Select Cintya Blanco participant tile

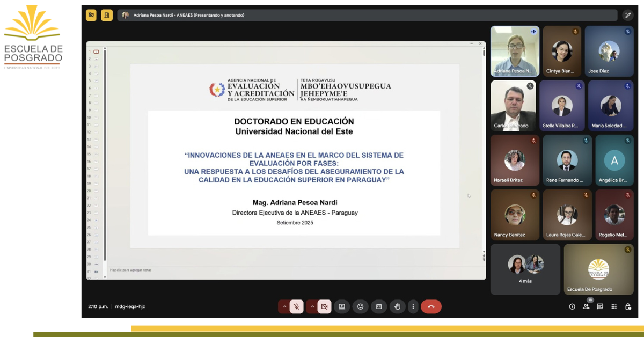(562, 51)
